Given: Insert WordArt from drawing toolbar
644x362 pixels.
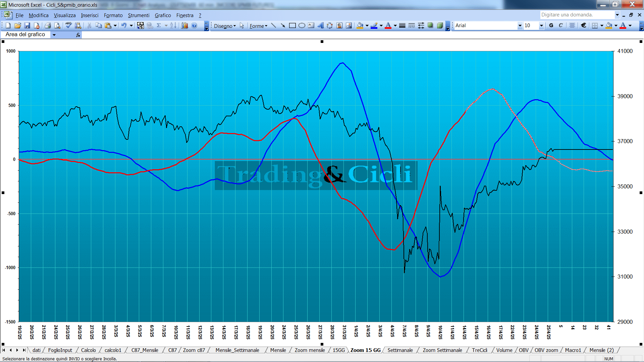Looking at the screenshot, I should (321, 25).
